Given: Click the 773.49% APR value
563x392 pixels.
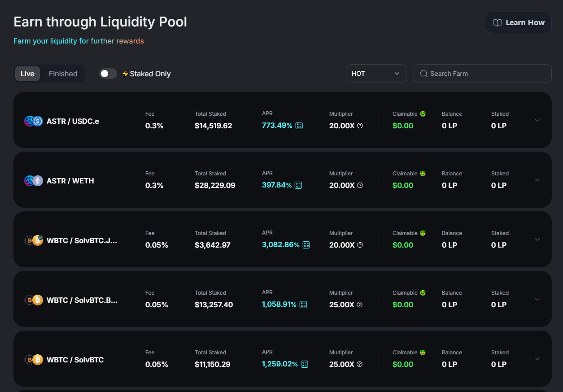Looking at the screenshot, I should point(277,126).
